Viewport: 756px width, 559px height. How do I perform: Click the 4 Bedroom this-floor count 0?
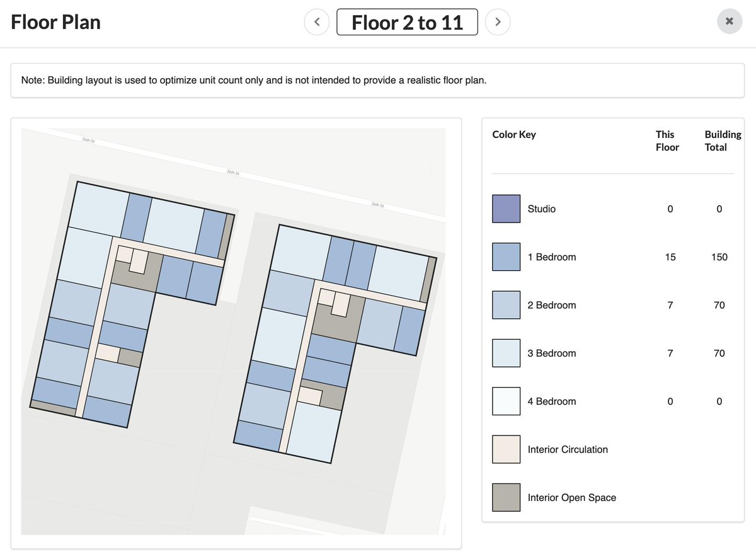click(670, 401)
